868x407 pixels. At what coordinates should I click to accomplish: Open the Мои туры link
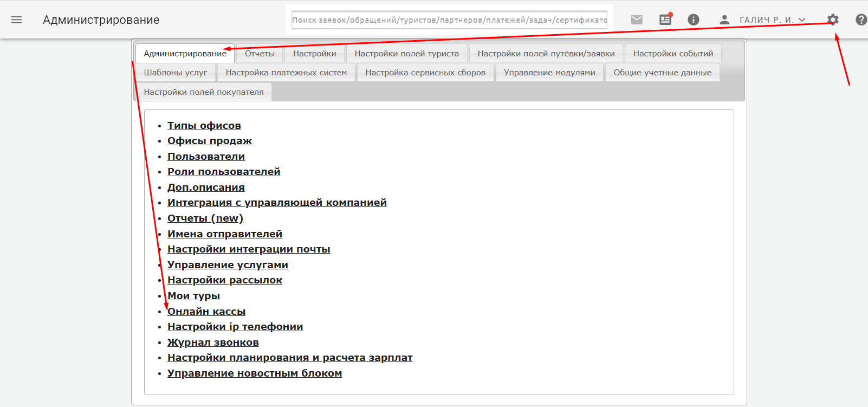coord(193,296)
